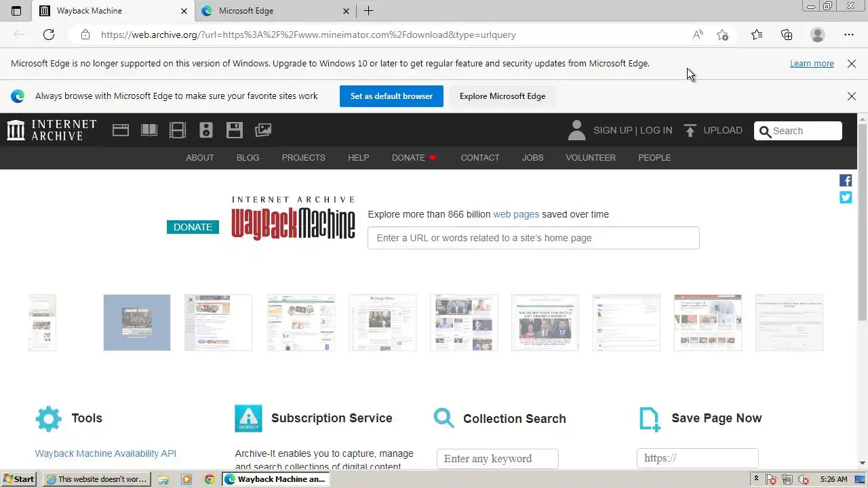Reload the current page
The height and width of the screenshot is (488, 868).
[49, 35]
